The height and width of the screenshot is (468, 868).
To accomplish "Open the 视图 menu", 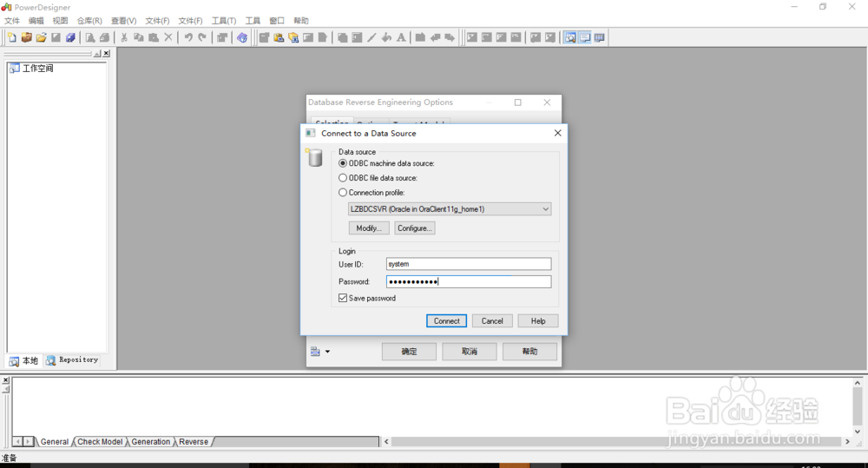I will tap(60, 21).
